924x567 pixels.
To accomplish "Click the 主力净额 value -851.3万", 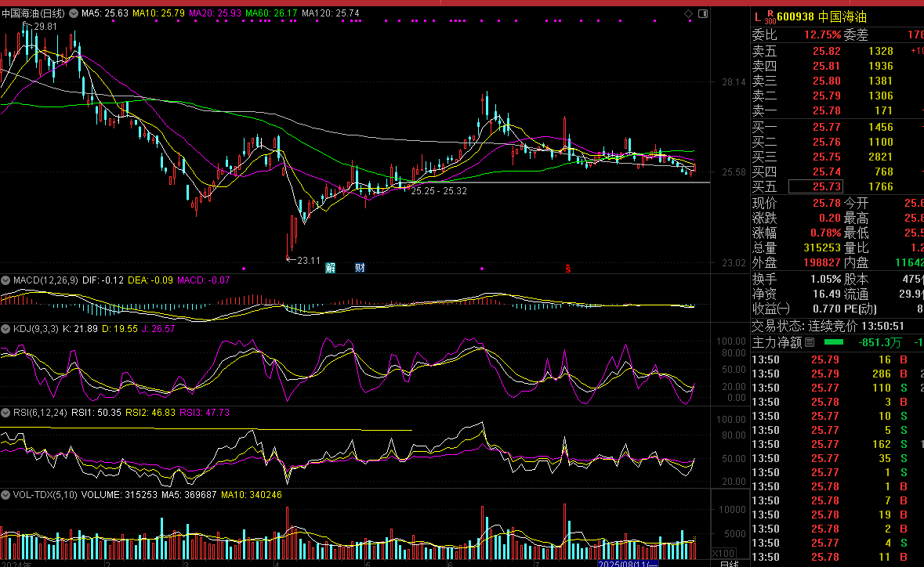I will (x=880, y=342).
